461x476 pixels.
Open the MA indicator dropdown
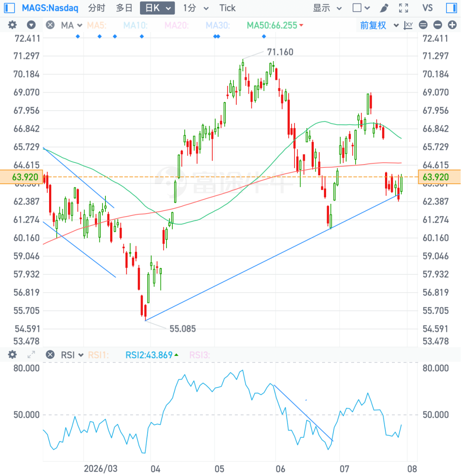point(72,25)
